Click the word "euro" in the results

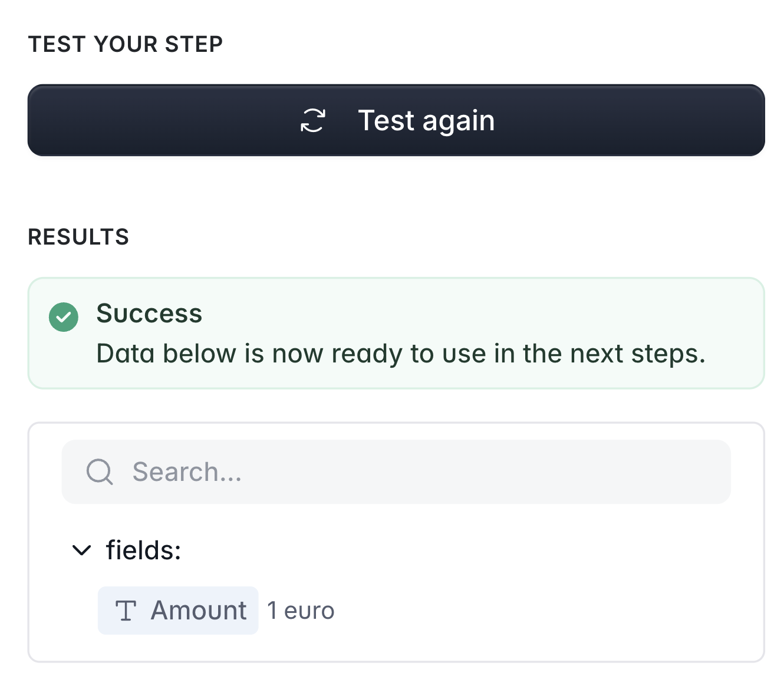click(x=309, y=611)
